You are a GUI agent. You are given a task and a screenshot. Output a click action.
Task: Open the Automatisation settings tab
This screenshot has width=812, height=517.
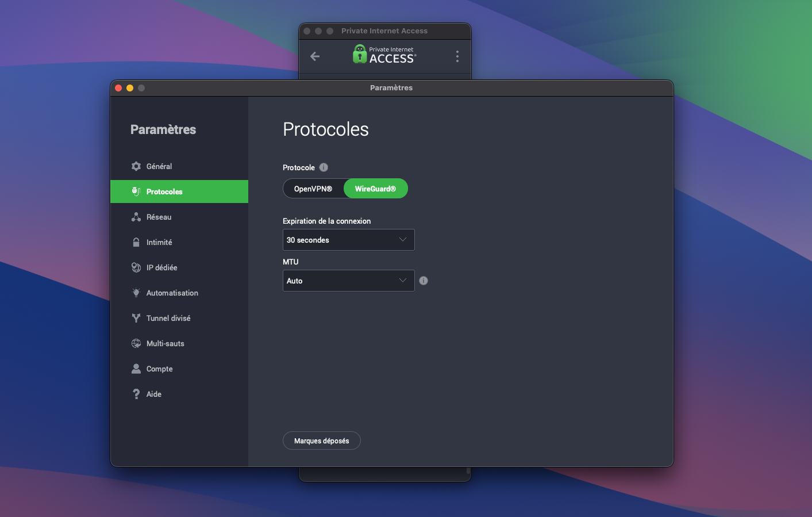[x=179, y=293]
